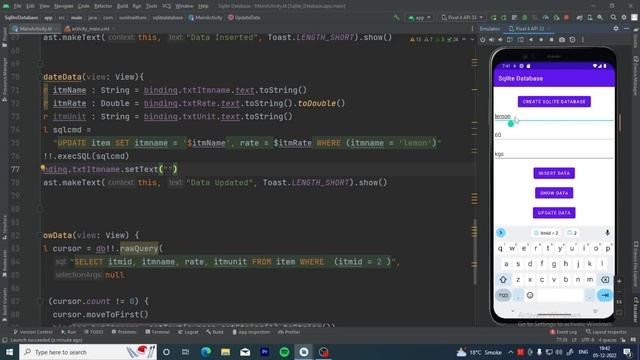This screenshot has height=360, width=640.
Task: Tap the INSERT DATA button
Action: pyautogui.click(x=554, y=173)
